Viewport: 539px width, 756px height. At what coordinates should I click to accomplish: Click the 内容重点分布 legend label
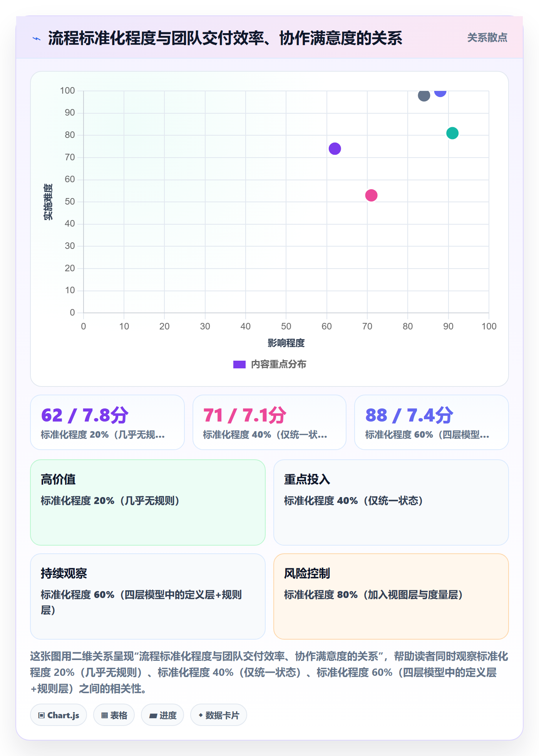click(x=278, y=365)
